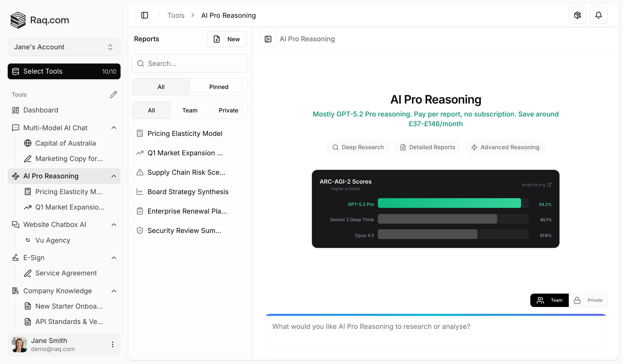Collapse the Company Knowledge section chevron

114,291
